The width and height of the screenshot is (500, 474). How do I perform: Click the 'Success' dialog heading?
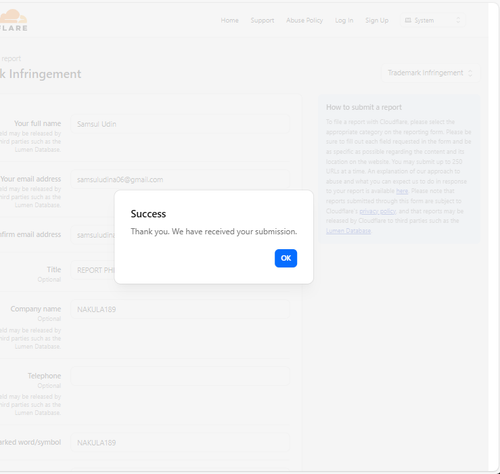(148, 214)
